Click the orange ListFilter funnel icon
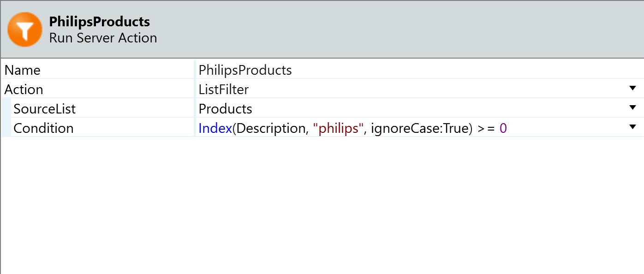This screenshot has width=644, height=274. click(25, 30)
